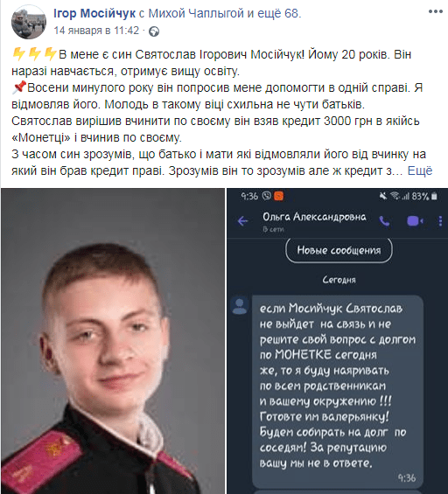Tap the Новые сообщения pill button
Image resolution: width=448 pixels, height=494 pixels.
pos(339,250)
